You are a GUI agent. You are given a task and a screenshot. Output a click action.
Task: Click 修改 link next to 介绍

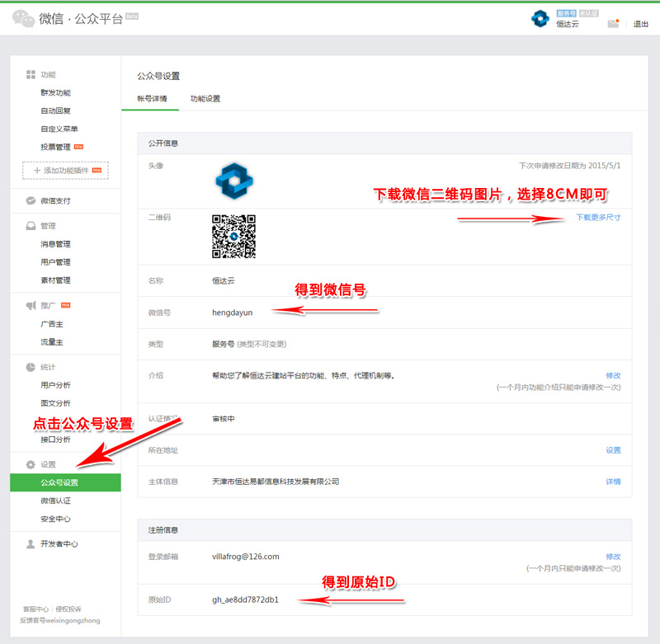pyautogui.click(x=613, y=375)
